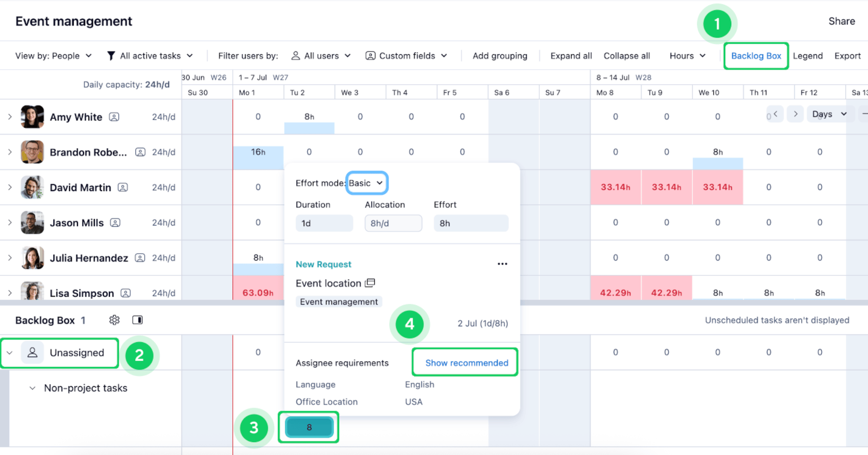Open the Legend from the toolbar
Screen dimensions: 868x455
808,55
